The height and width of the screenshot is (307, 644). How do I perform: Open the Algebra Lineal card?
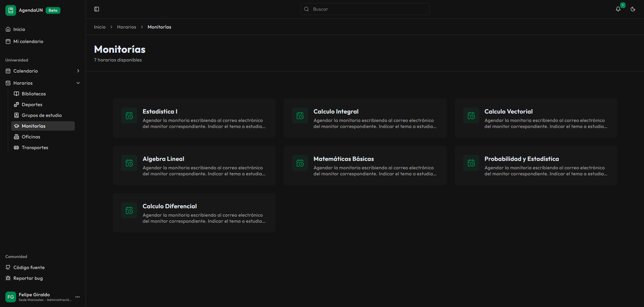pos(194,165)
